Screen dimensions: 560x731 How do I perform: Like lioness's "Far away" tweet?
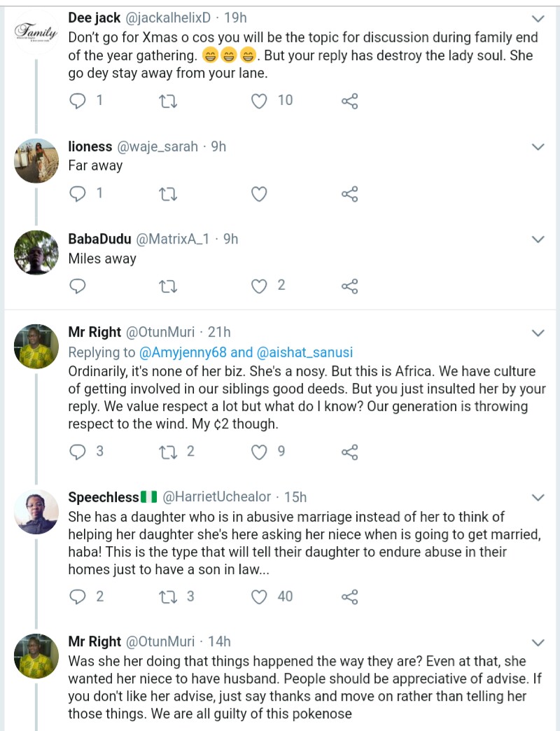pyautogui.click(x=260, y=194)
